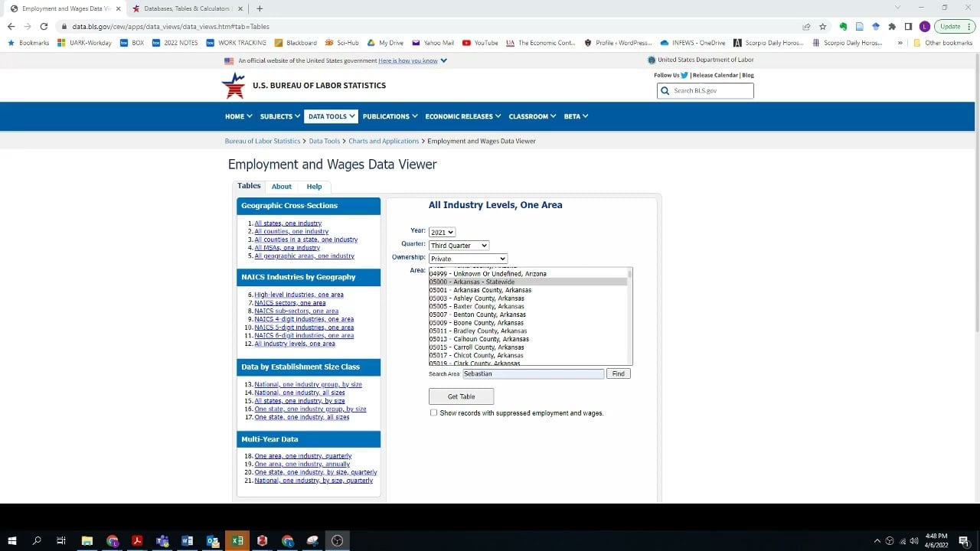Click the magnifier icon in the BLS search box
Image resolution: width=980 pixels, height=551 pixels.
coord(665,90)
